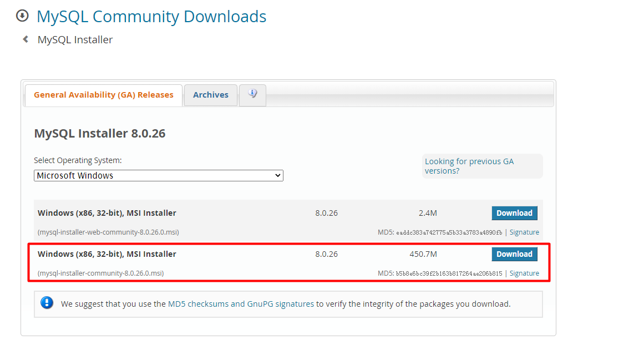The image size is (644, 345).
Task: Select General Availability (GA) Releases tab
Action: (104, 95)
